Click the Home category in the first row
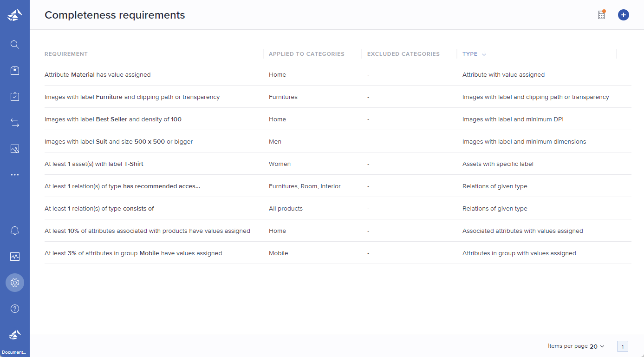The width and height of the screenshot is (644, 357). (277, 74)
